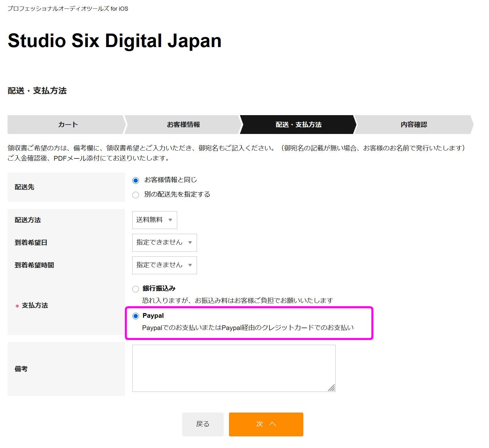Click the 配送・支払方法 step tab

(298, 125)
